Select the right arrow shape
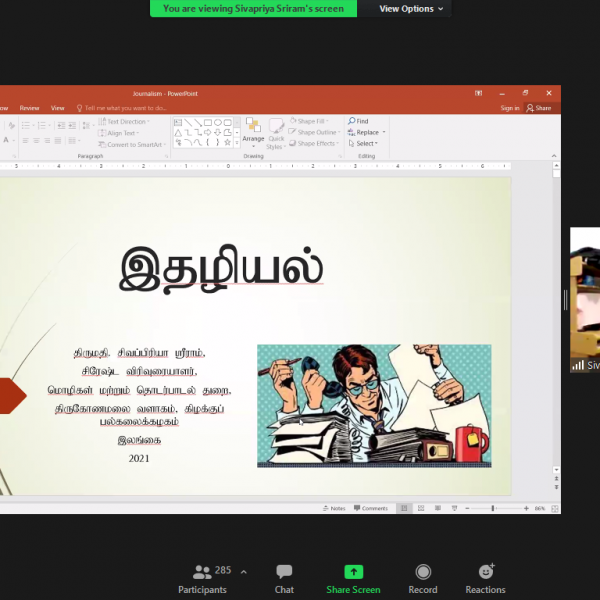This screenshot has width=600, height=600. click(208, 133)
